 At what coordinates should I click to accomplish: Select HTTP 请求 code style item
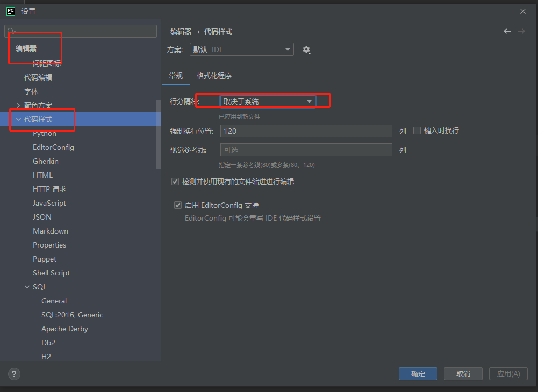(49, 189)
